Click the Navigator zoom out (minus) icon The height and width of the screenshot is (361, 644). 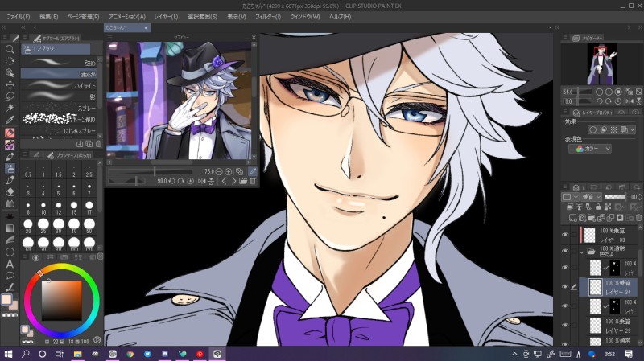click(x=599, y=92)
